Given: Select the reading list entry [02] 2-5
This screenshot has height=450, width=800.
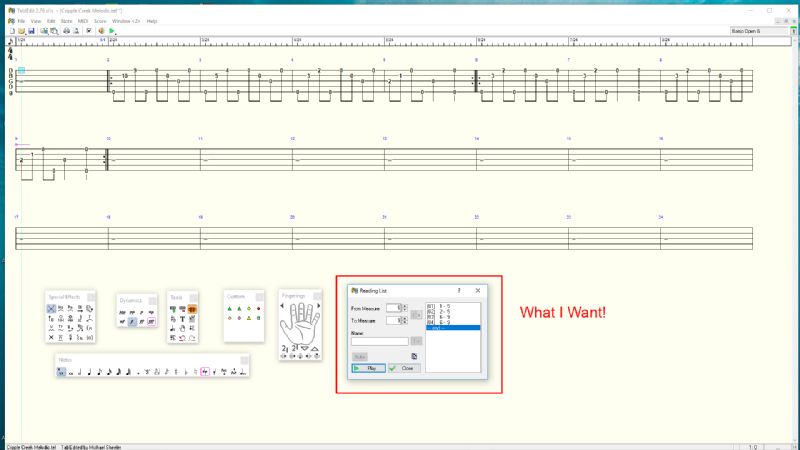Looking at the screenshot, I should click(x=453, y=312).
